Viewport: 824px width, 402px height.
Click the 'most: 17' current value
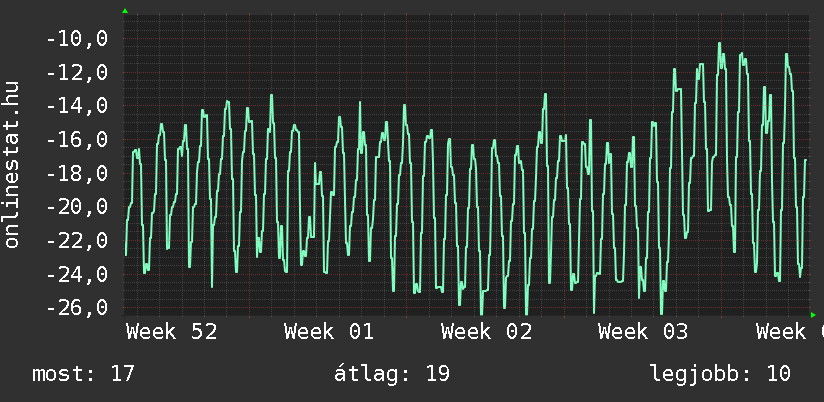coord(83,375)
